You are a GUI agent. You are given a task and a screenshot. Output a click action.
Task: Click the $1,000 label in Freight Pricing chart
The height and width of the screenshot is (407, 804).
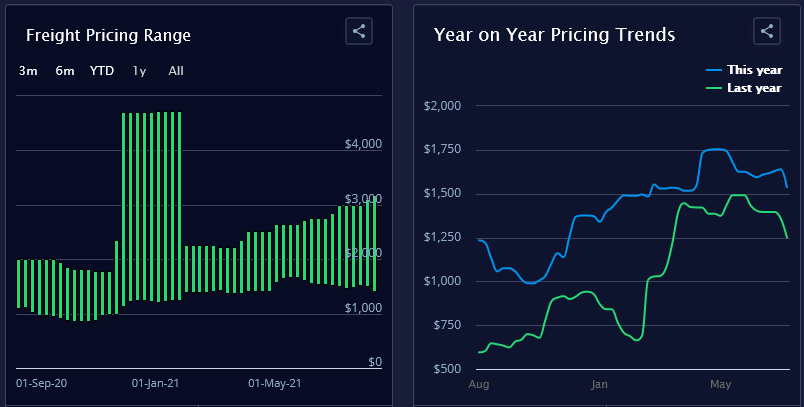(x=364, y=308)
